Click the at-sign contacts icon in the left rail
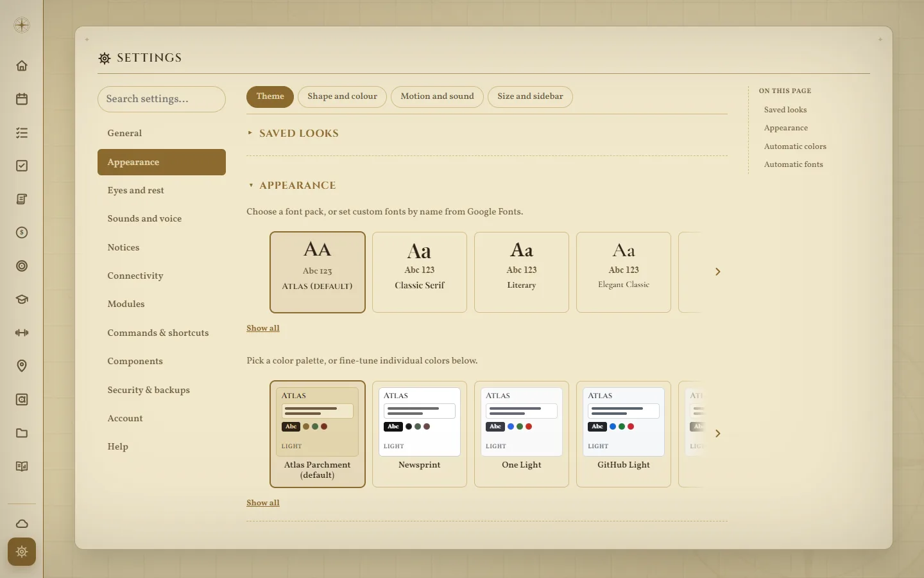The image size is (924, 578). click(x=22, y=399)
